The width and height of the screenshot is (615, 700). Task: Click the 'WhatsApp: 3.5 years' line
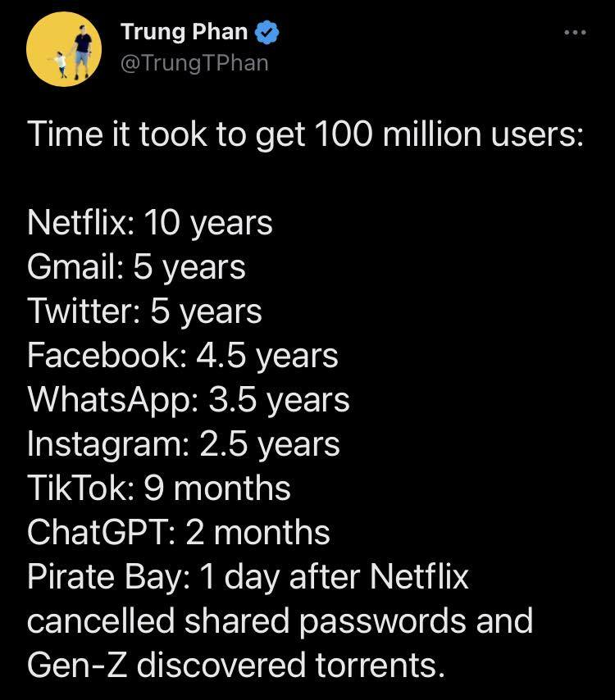click(188, 400)
